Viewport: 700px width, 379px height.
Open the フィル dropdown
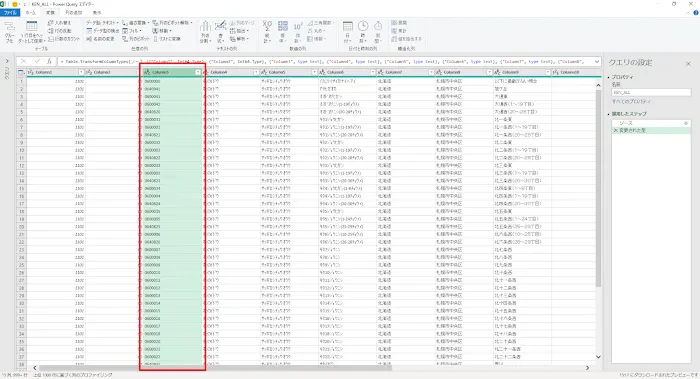tap(132, 30)
